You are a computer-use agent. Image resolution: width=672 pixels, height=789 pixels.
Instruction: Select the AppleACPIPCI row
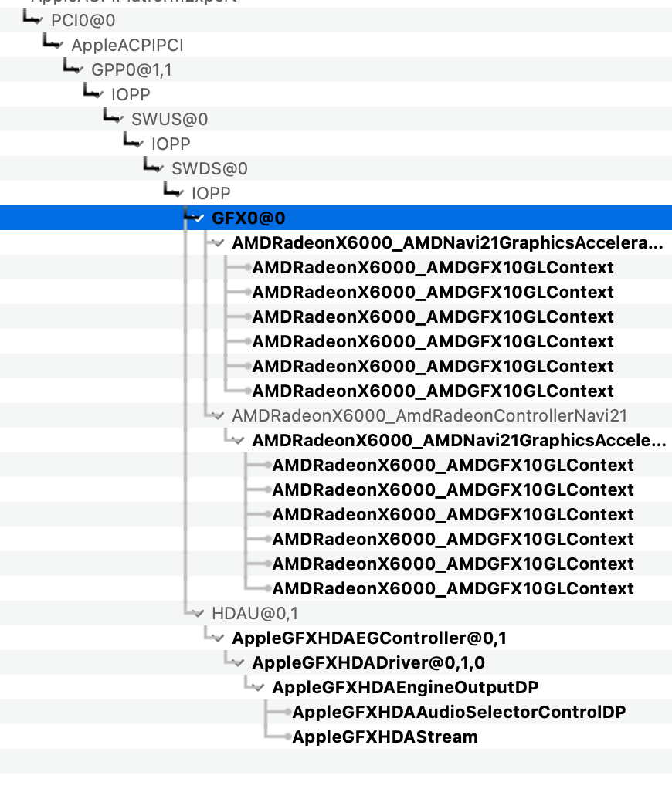[336, 45]
